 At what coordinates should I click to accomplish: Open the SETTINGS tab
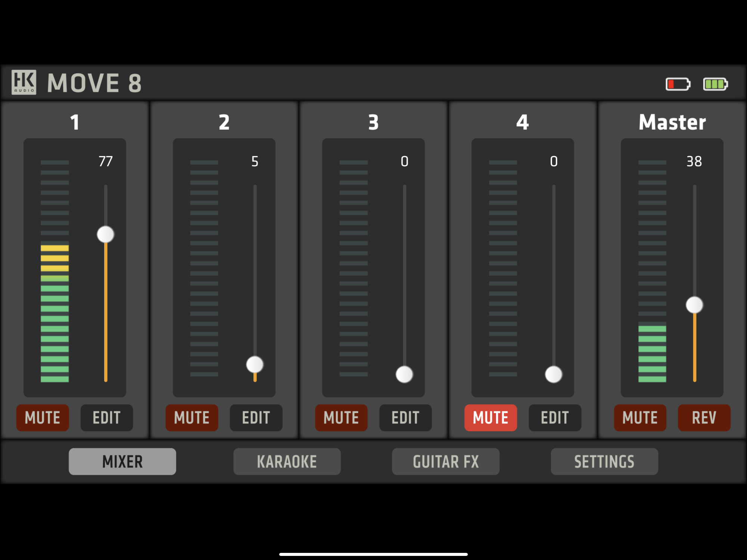tap(604, 462)
